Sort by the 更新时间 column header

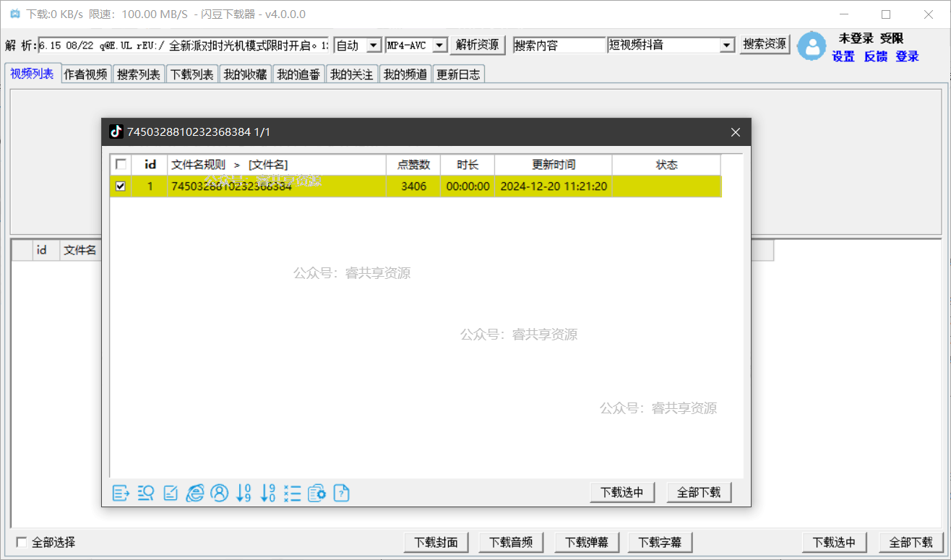(x=554, y=165)
